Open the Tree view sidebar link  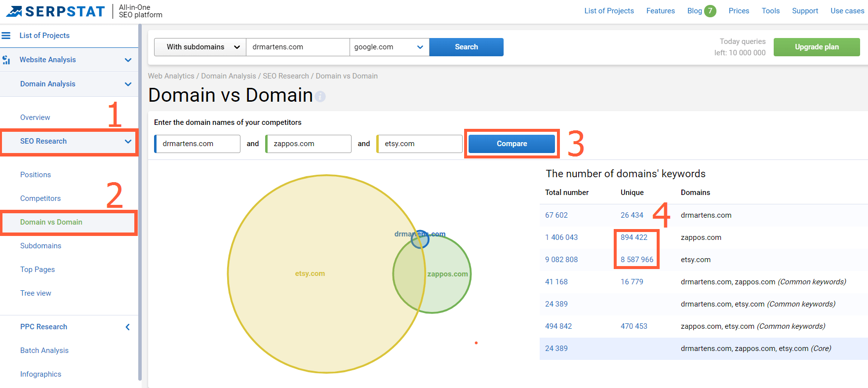[36, 293]
